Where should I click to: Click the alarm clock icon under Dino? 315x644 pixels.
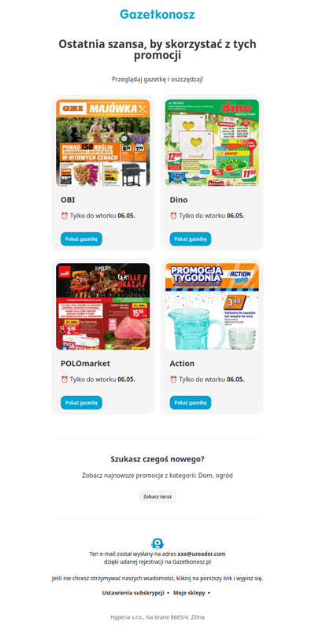click(173, 216)
